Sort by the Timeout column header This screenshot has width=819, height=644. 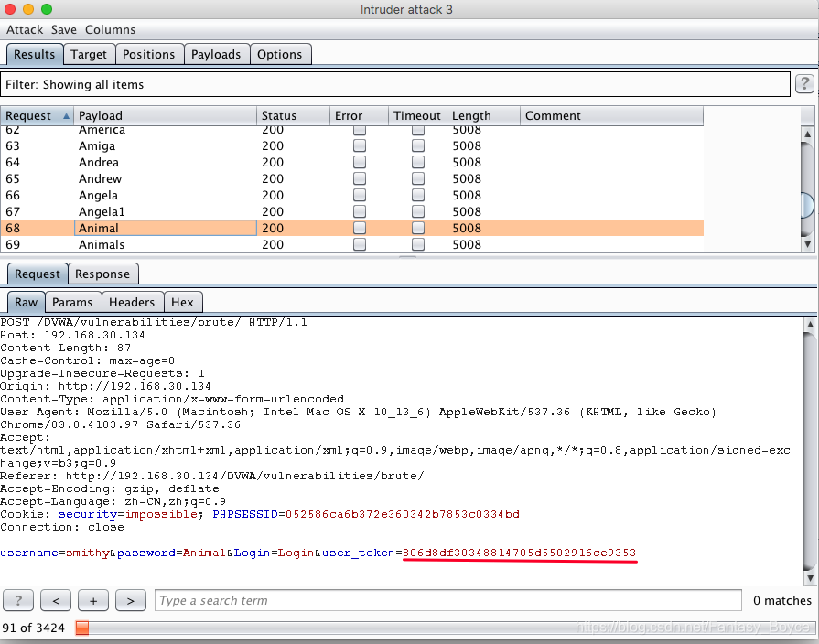[x=418, y=116]
